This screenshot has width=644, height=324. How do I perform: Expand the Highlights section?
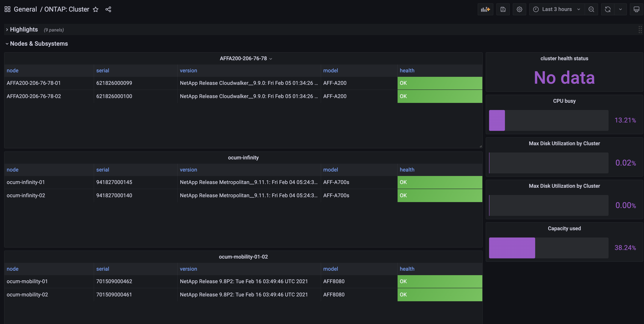pos(24,29)
